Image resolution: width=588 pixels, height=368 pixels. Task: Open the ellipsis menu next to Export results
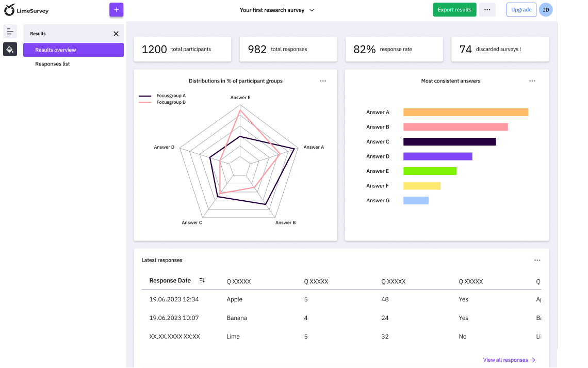[x=487, y=9]
